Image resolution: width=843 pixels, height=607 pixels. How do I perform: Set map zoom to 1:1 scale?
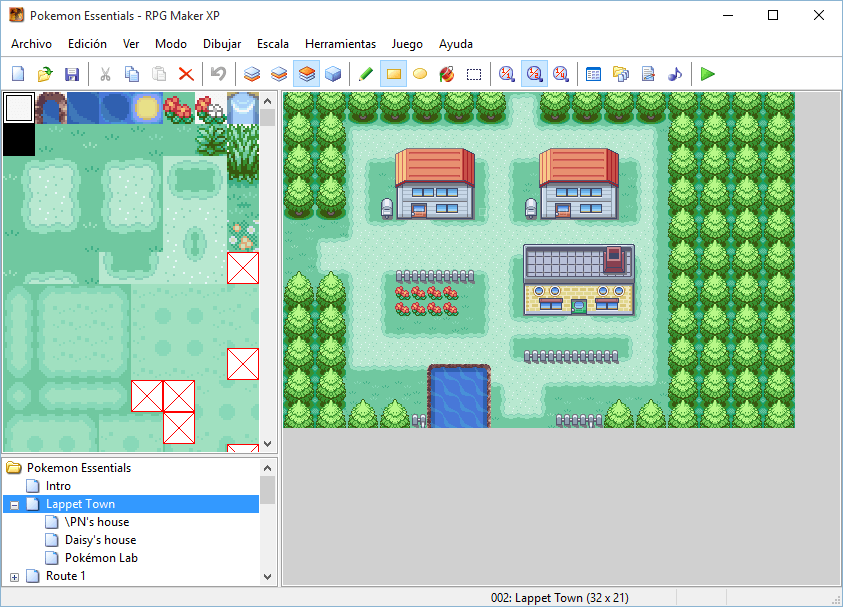pos(507,74)
